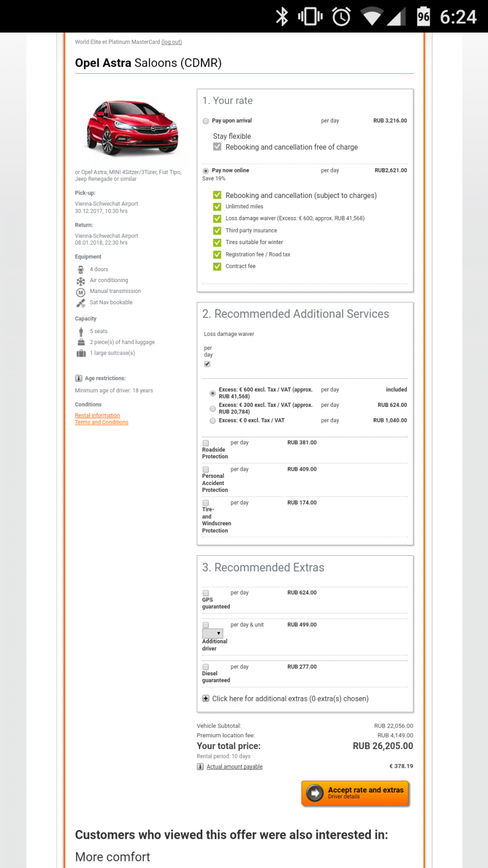Enable Personal Accident Protection checkbox
The width and height of the screenshot is (488, 868).
click(x=206, y=470)
